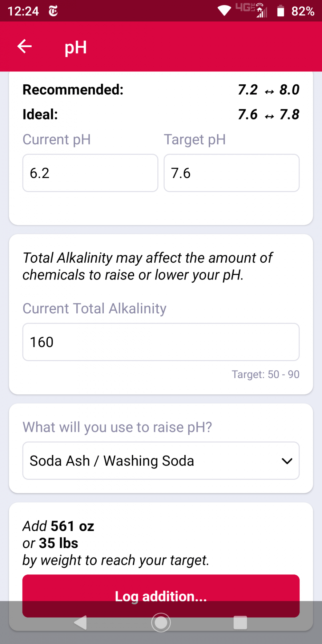Image resolution: width=322 pixels, height=644 pixels.
Task: Tap the Android recent apps square
Action: pyautogui.click(x=240, y=622)
